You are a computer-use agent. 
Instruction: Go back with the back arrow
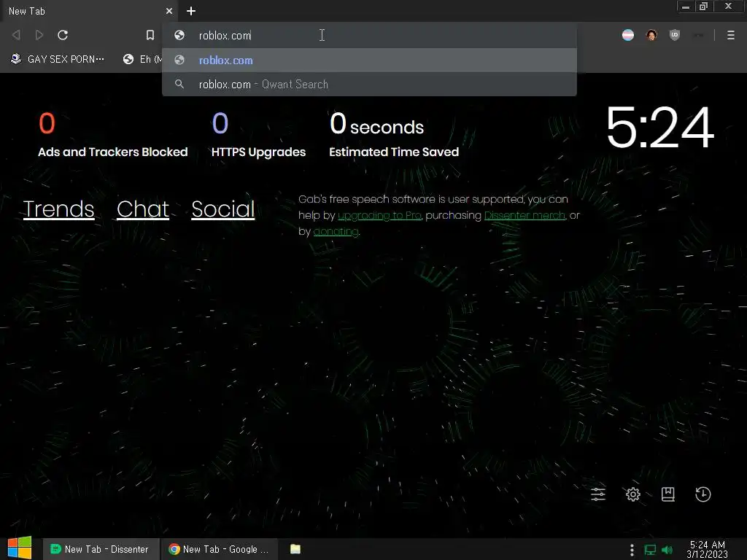[16, 35]
